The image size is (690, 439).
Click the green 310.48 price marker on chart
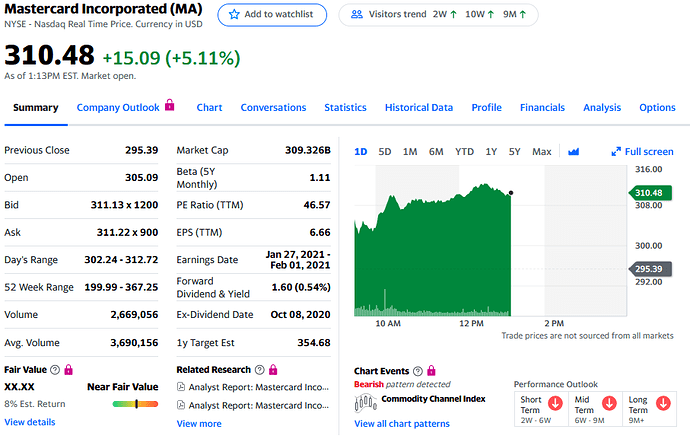[650, 193]
